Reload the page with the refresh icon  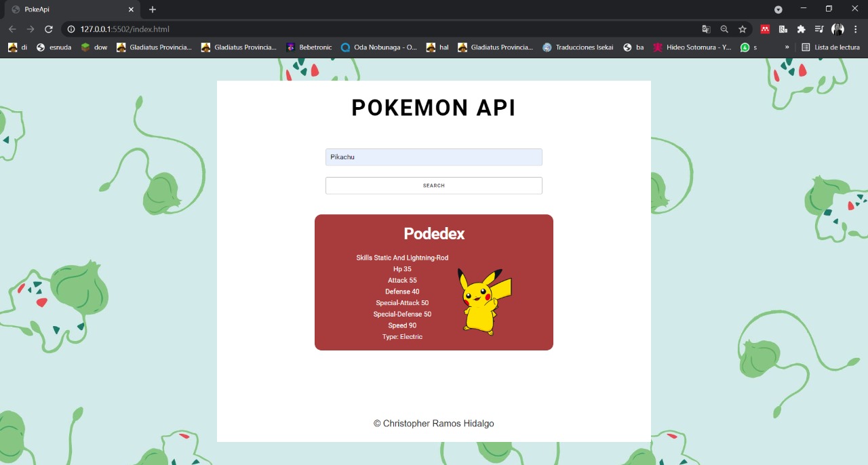(x=49, y=29)
